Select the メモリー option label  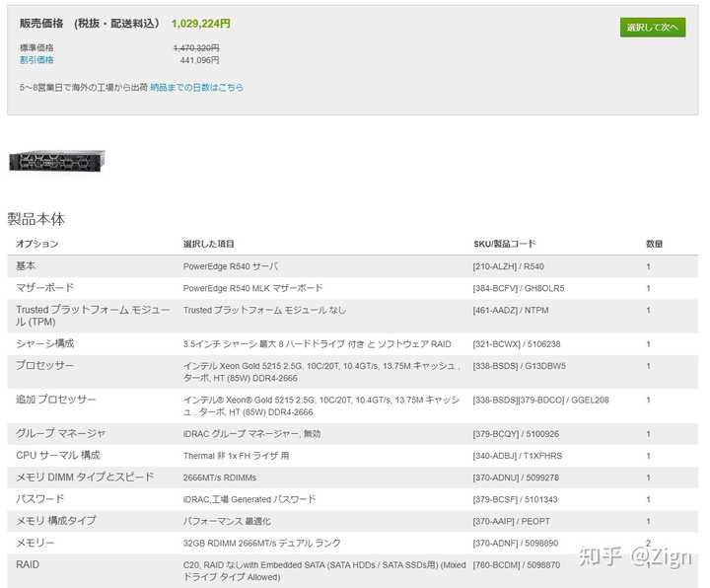click(35, 543)
